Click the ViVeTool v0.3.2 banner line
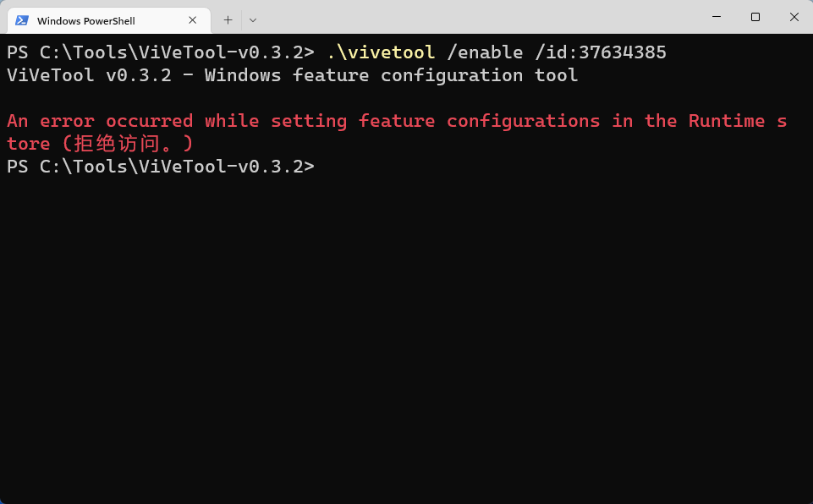 pyautogui.click(x=292, y=75)
